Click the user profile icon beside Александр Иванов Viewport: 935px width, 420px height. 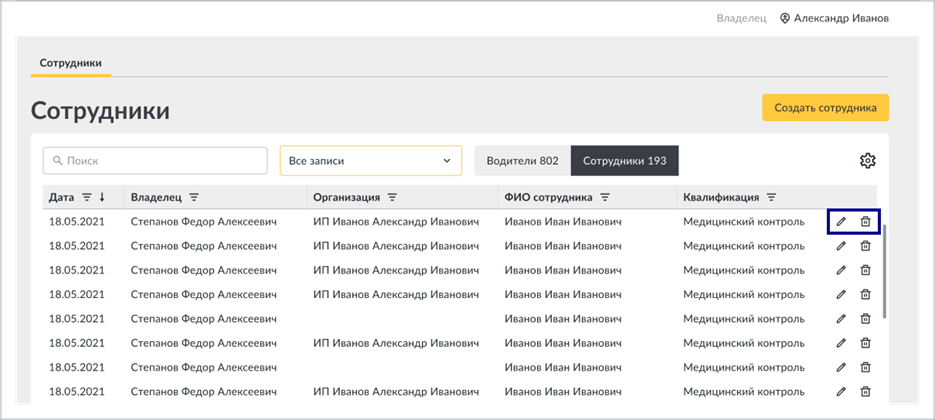coord(785,18)
